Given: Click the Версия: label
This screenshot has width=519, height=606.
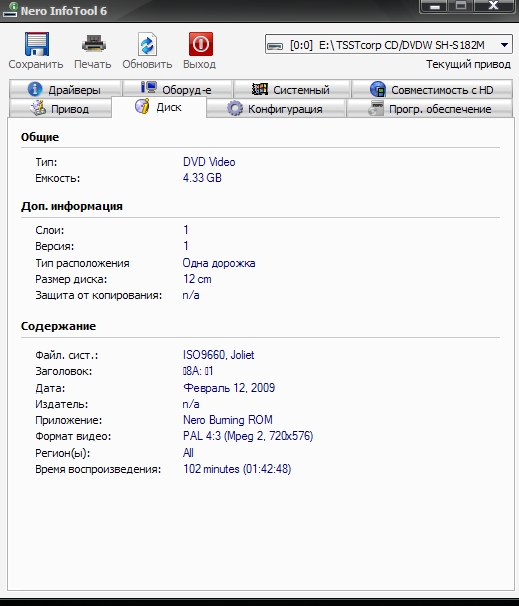Looking at the screenshot, I should coord(54,246).
